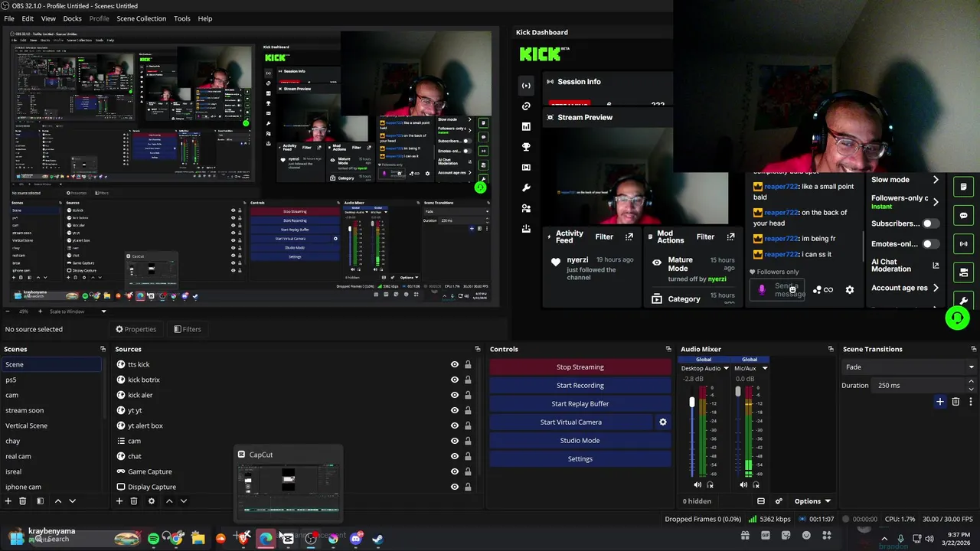980x551 pixels.
Task: Hide the yt alert box source
Action: (x=455, y=425)
